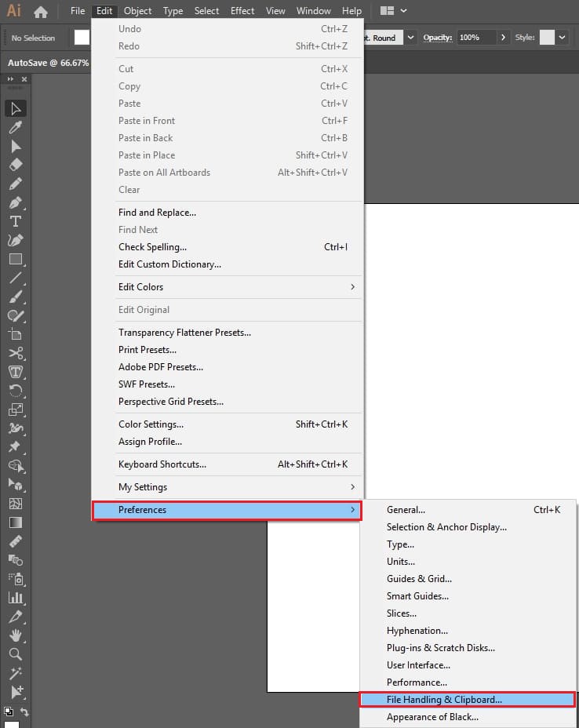The width and height of the screenshot is (579, 728).
Task: Select the Rectangle tool
Action: pos(16,259)
